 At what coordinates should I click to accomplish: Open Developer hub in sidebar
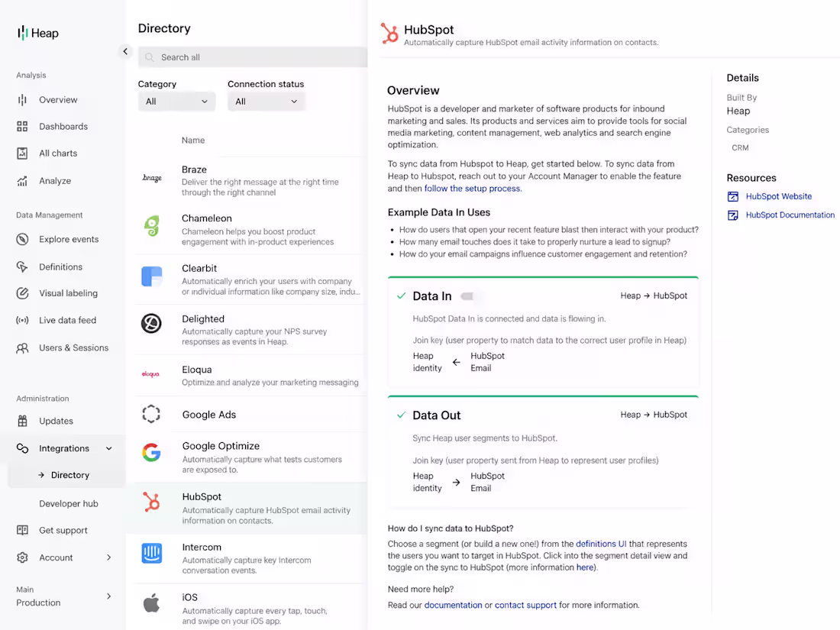point(69,503)
